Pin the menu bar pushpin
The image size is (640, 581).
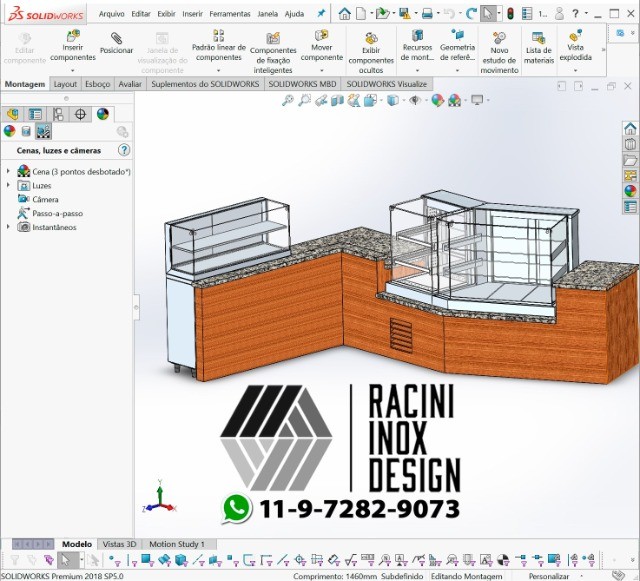click(321, 13)
